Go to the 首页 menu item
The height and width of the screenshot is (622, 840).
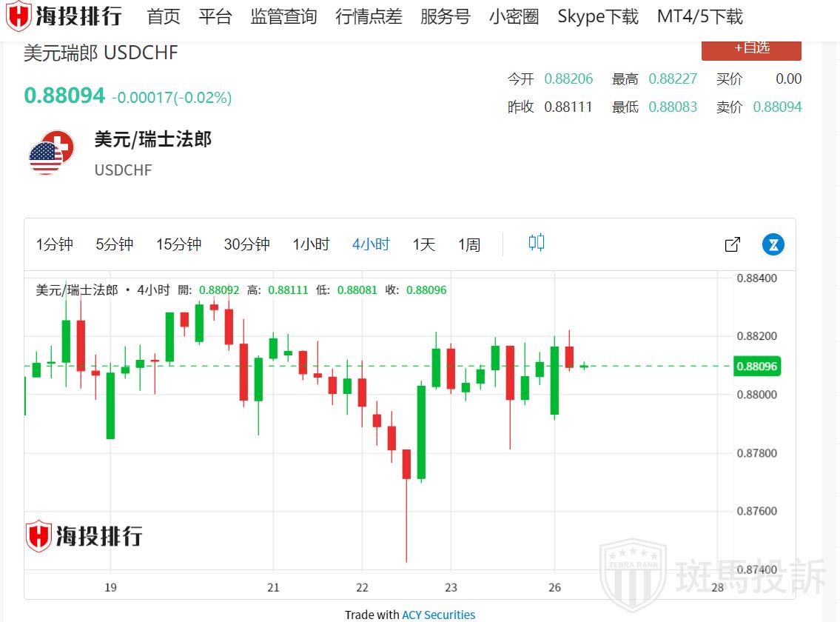[164, 16]
